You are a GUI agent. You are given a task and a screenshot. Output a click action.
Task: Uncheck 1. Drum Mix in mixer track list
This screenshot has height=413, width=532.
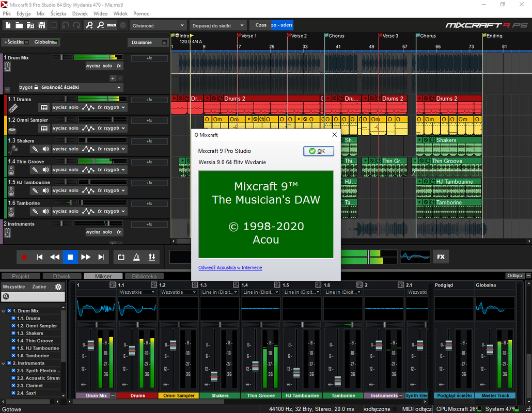pos(9,311)
